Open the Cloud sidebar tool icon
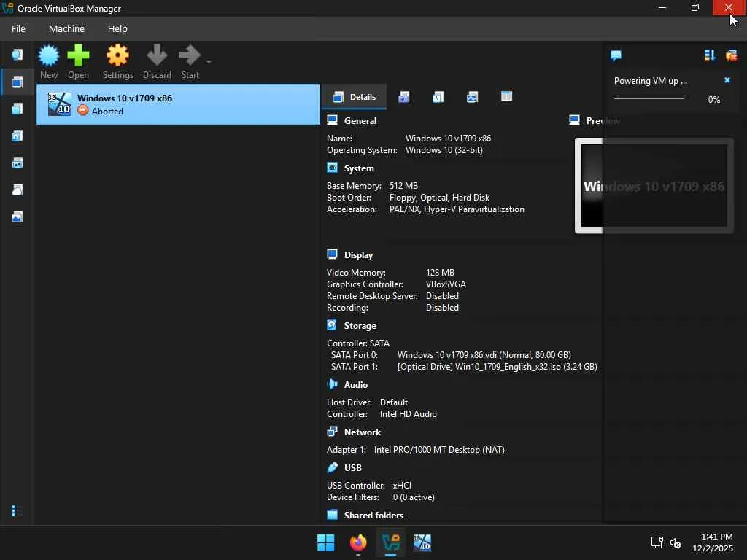This screenshot has width=747, height=560. [18, 190]
